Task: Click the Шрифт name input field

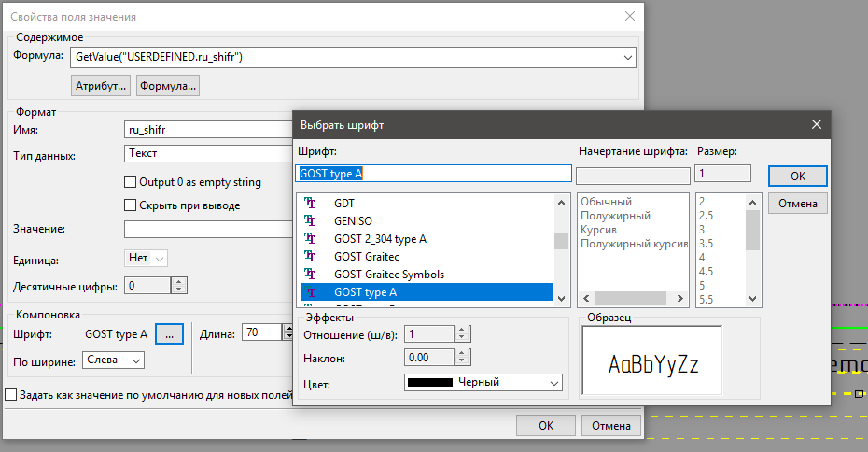Action: 434,173
